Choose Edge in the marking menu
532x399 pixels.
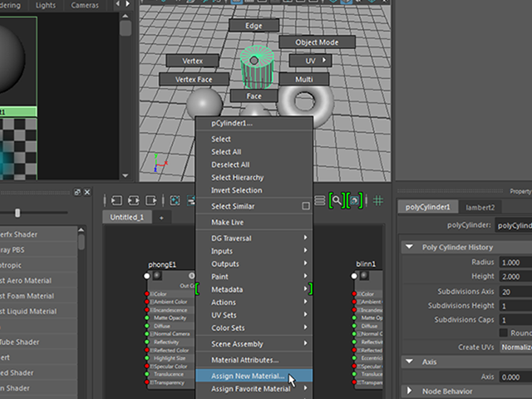tap(254, 26)
